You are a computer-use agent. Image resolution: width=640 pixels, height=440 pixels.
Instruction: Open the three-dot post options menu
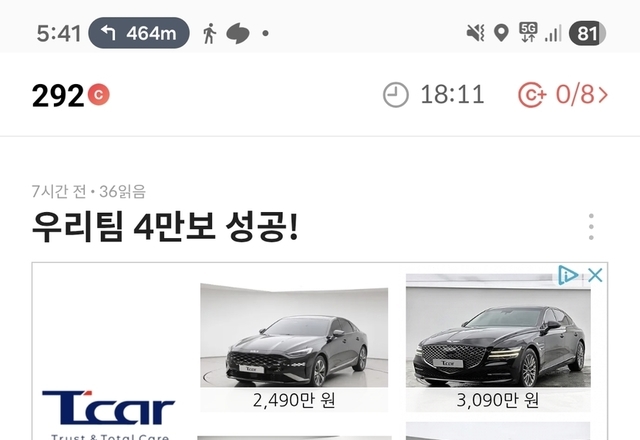coord(591,227)
